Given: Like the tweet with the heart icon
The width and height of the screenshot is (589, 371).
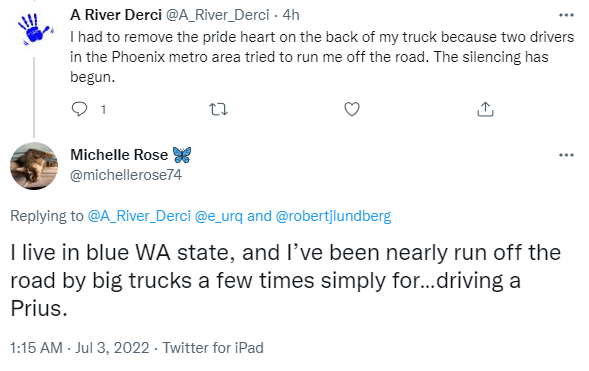Looking at the screenshot, I should [x=352, y=109].
